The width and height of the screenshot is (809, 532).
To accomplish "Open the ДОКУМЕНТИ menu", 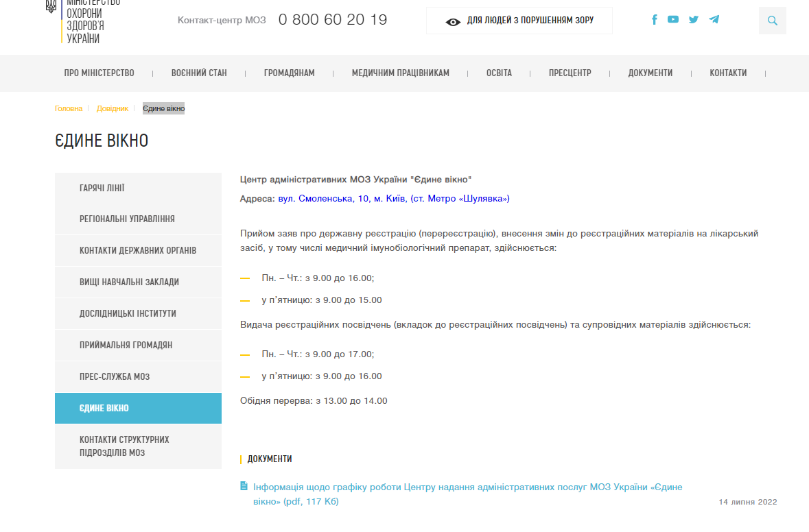I will pyautogui.click(x=650, y=73).
